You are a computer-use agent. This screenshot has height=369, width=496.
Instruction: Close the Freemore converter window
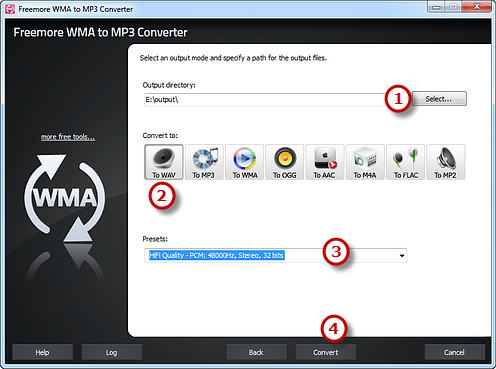tap(478, 7)
